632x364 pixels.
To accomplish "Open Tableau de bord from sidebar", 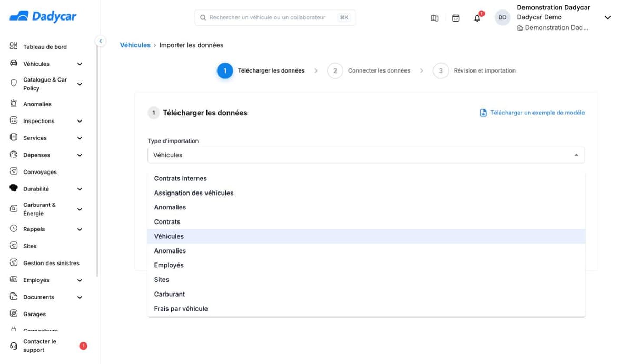I will coord(45,47).
